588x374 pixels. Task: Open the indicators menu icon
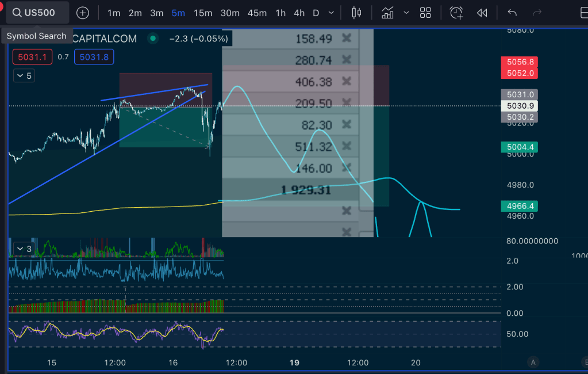[387, 13]
